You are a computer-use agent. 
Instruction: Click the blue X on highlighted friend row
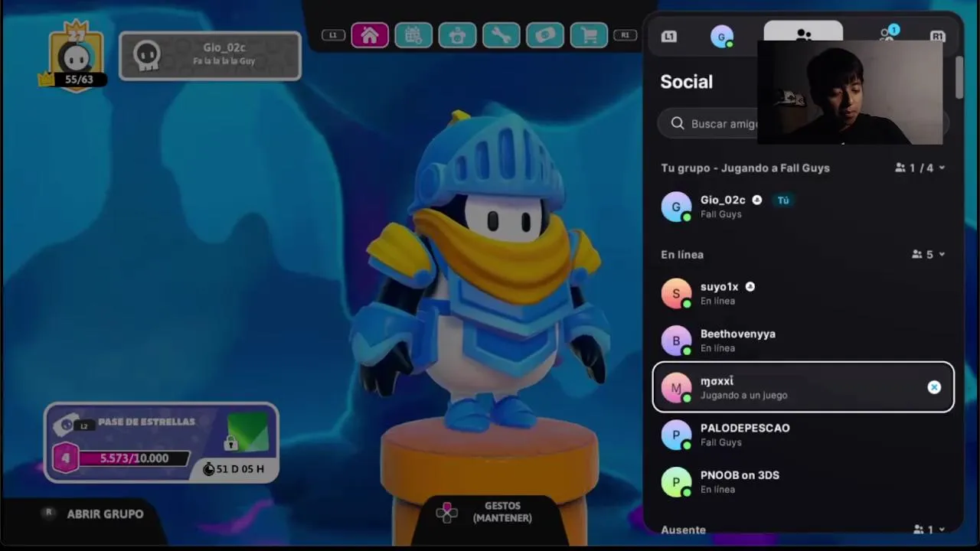pos(934,387)
